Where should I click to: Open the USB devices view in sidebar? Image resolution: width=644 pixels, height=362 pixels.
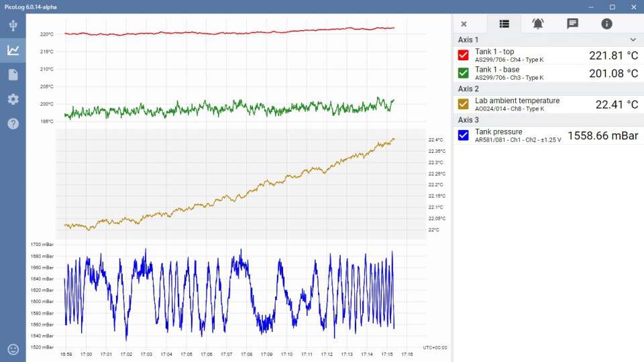tap(13, 25)
